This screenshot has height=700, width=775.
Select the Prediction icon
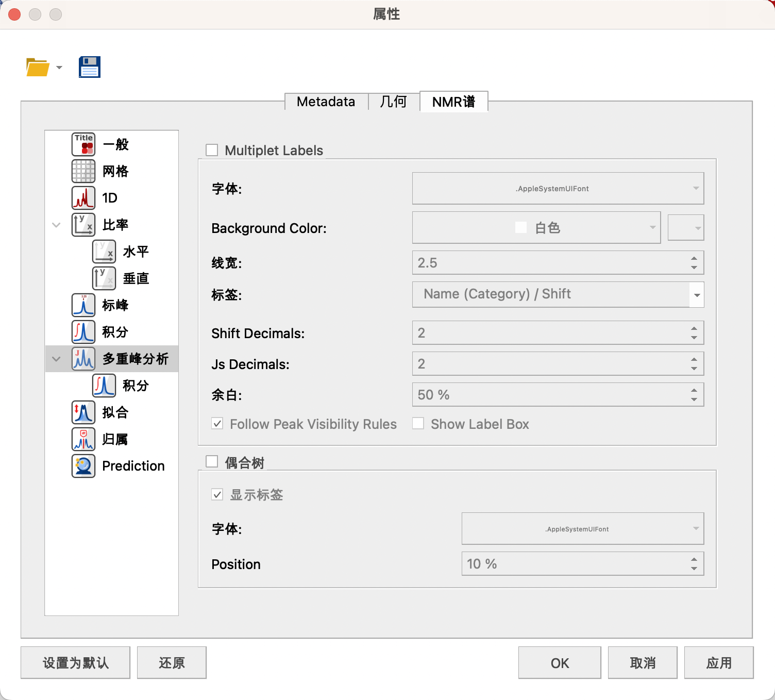83,466
